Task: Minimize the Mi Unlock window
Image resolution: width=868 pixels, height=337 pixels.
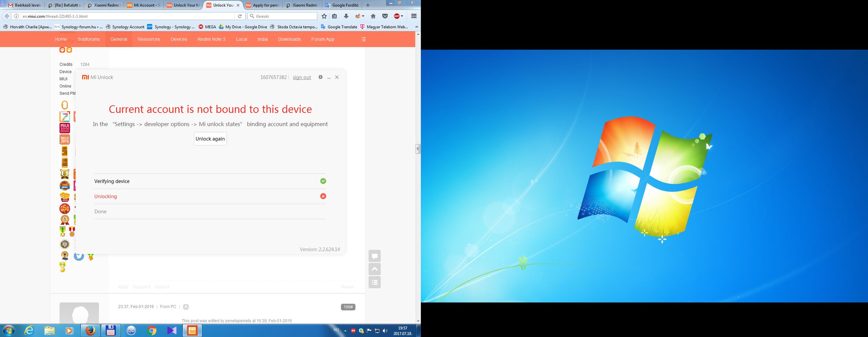Action: point(329,77)
